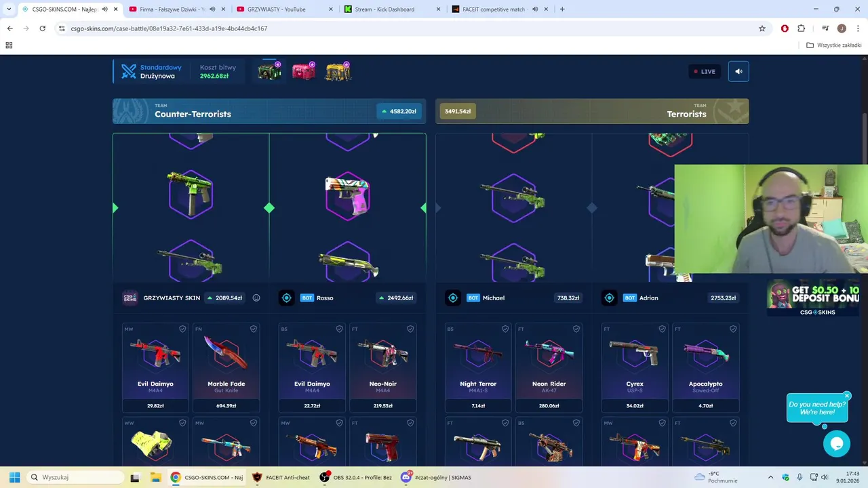Mute the FACEIT tab audio indicator

click(x=535, y=9)
